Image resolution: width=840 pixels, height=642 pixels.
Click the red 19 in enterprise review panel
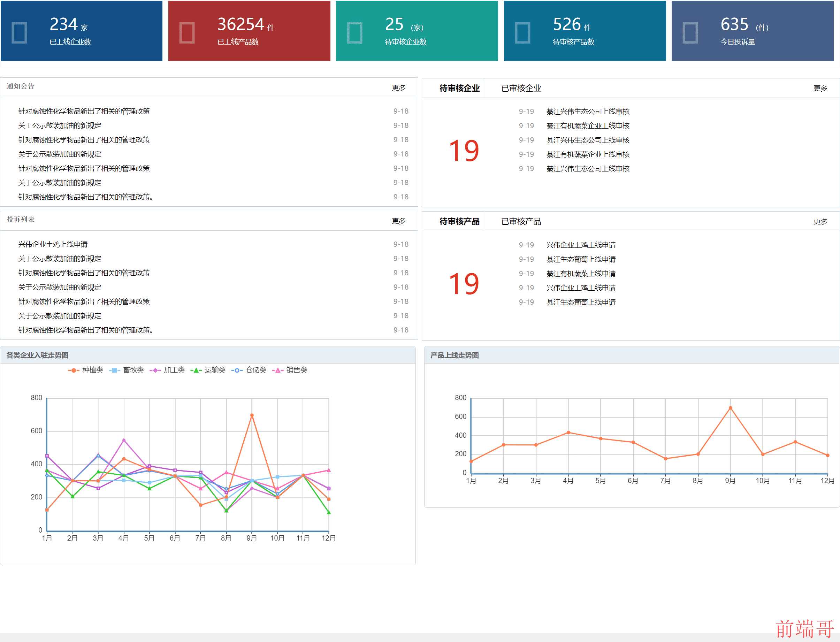464,151
